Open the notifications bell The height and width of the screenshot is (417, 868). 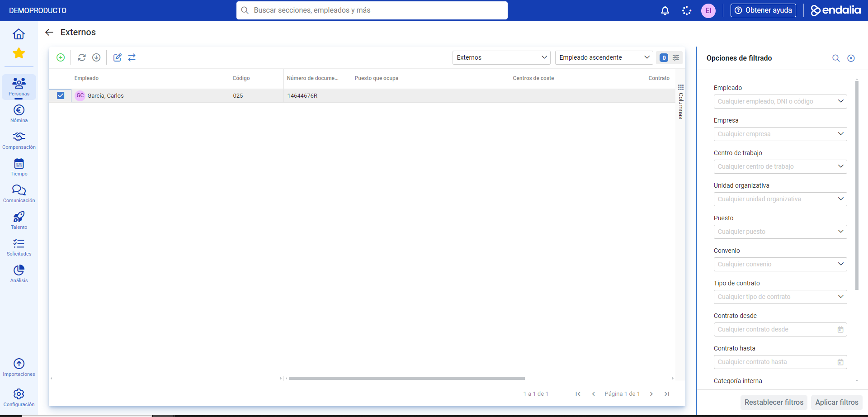coord(665,10)
